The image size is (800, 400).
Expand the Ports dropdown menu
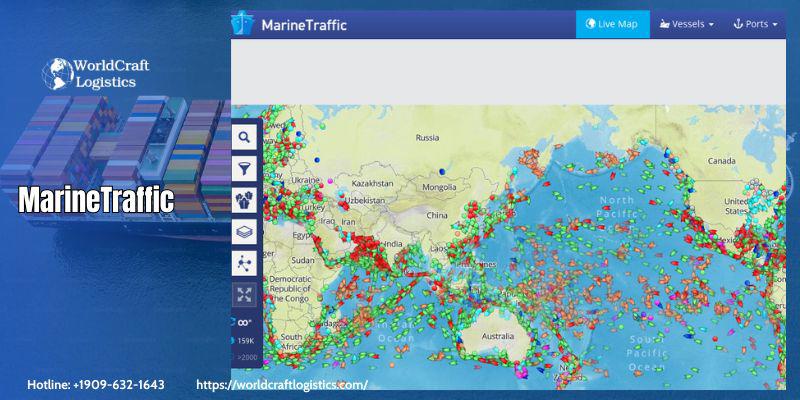[x=756, y=24]
